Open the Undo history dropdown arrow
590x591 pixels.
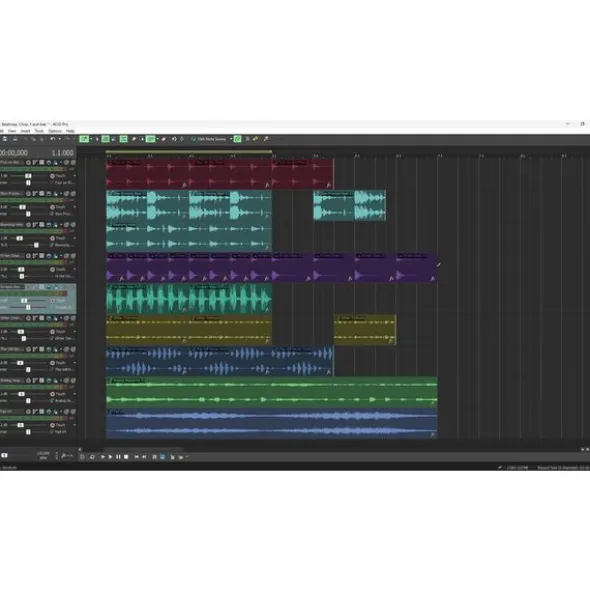59,139
